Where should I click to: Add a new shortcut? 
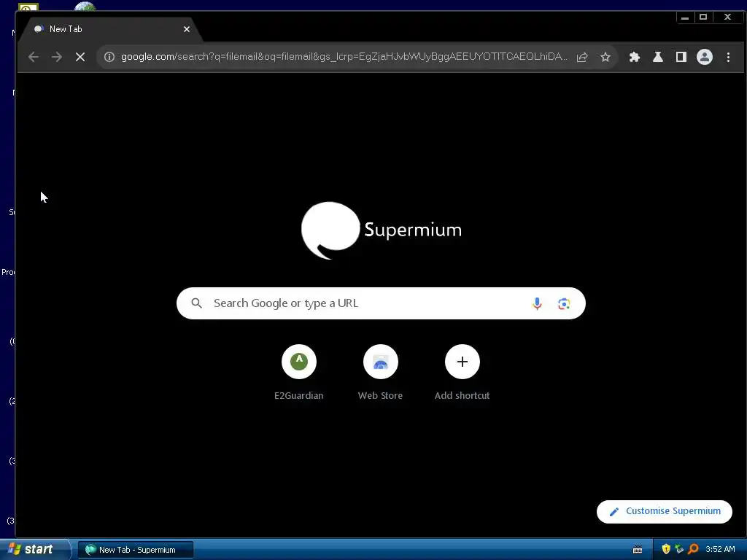click(x=462, y=373)
